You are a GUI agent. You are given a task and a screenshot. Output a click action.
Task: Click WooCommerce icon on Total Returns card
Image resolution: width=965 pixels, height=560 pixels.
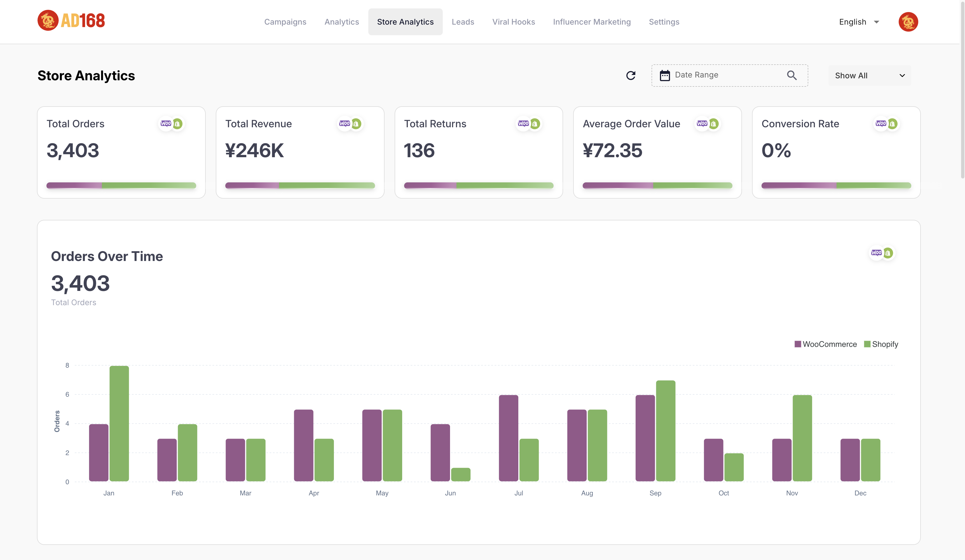(523, 124)
